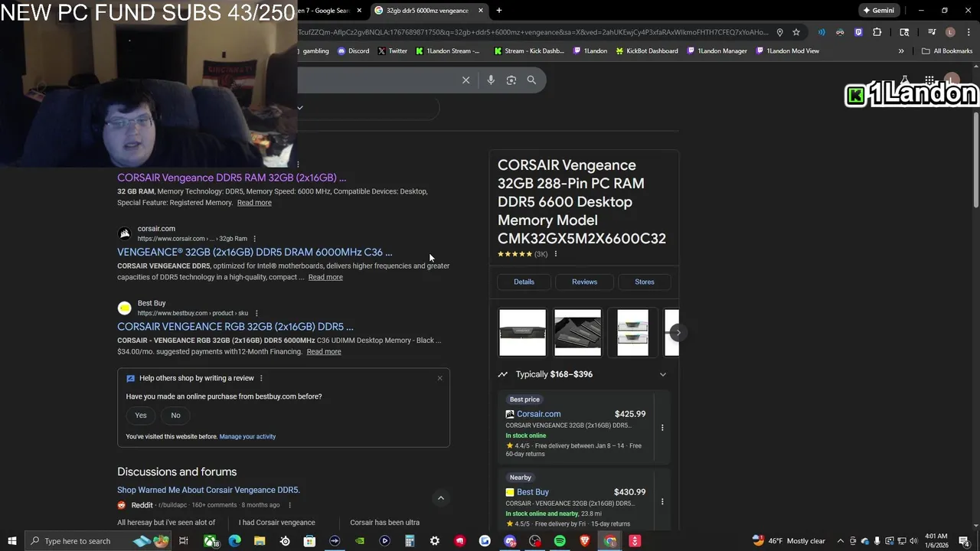Click Read more under the Best Buy result
This screenshot has height=551, width=980.
pyautogui.click(x=324, y=351)
